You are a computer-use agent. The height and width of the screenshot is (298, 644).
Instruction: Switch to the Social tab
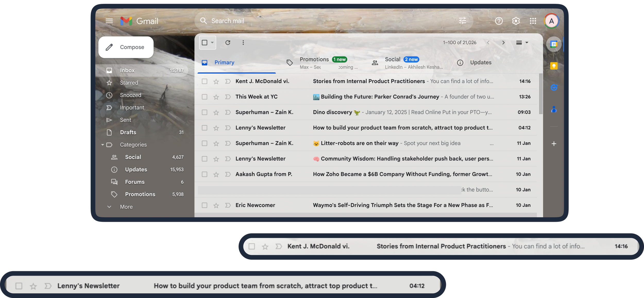392,59
